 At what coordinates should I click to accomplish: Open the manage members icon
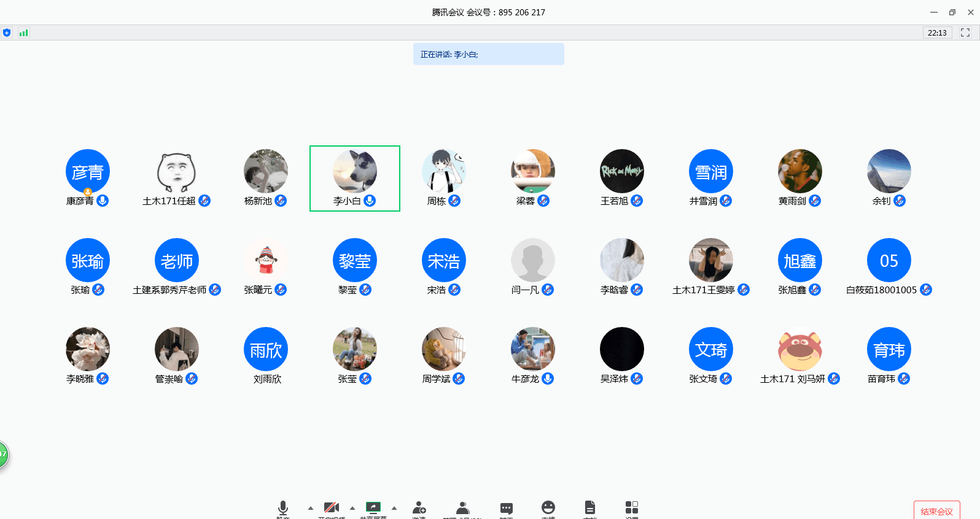click(463, 508)
